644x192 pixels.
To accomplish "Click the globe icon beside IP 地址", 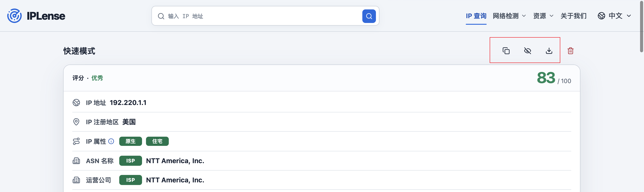I will (x=76, y=103).
